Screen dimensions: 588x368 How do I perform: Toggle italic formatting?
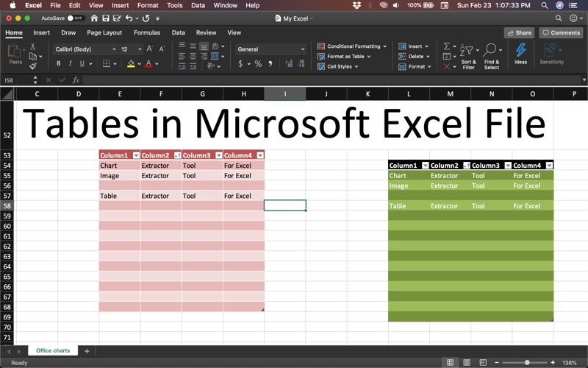point(70,63)
